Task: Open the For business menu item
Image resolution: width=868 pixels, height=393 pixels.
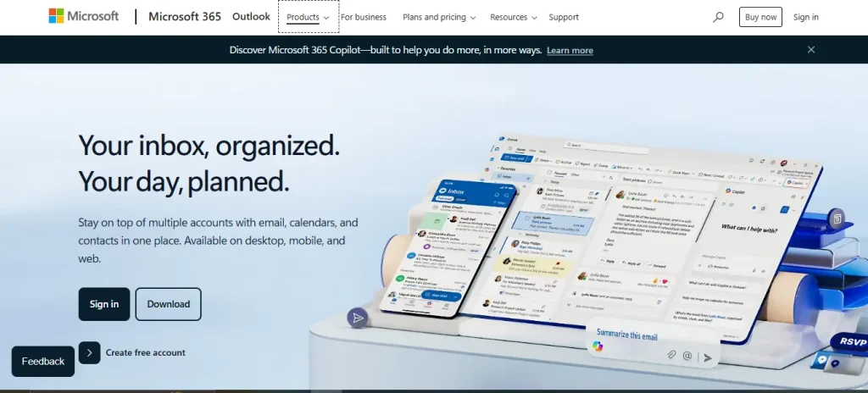Action: tap(363, 17)
